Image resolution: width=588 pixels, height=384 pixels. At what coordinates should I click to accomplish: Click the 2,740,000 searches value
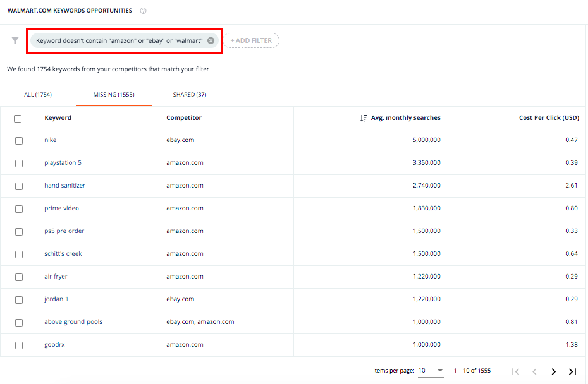(426, 185)
